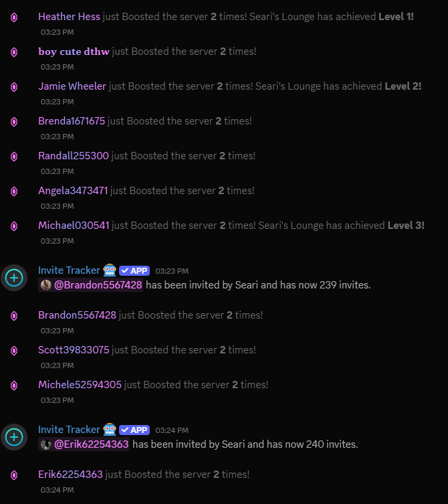Screen dimensions: 448x504
Task: Open Scott39833075 user profile
Action: pyautogui.click(x=73, y=350)
